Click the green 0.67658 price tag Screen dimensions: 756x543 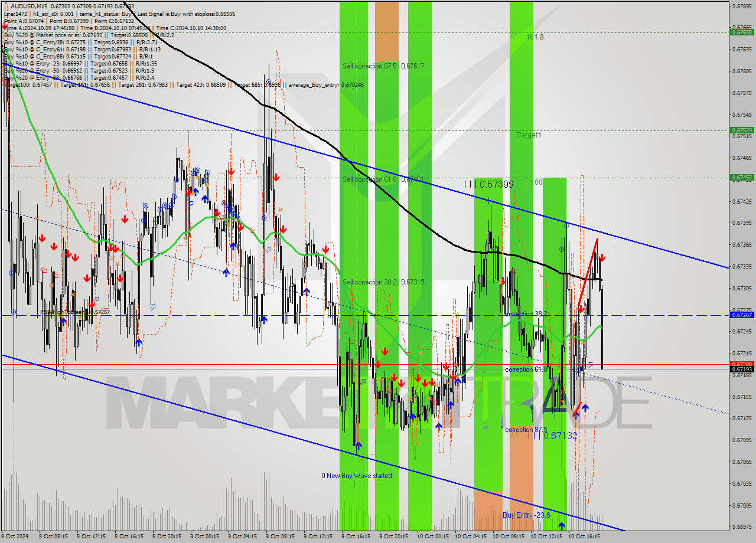coord(741,32)
